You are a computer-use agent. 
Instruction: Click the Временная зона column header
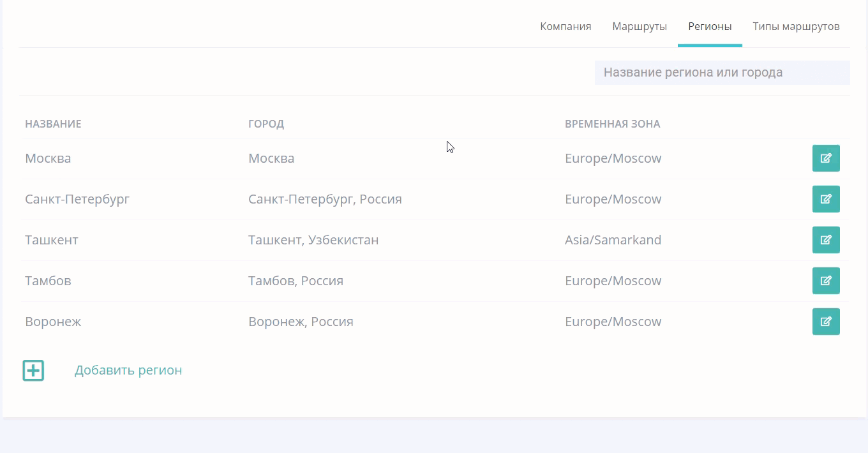(x=612, y=124)
